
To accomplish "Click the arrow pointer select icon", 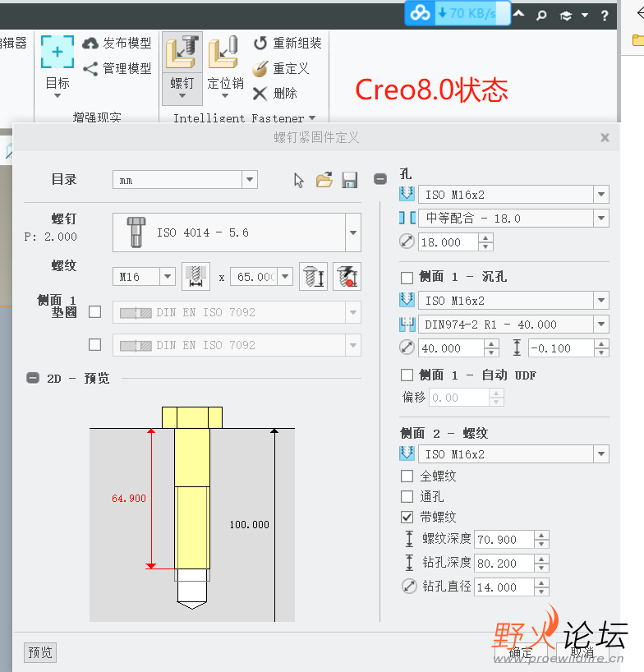I will tap(299, 181).
